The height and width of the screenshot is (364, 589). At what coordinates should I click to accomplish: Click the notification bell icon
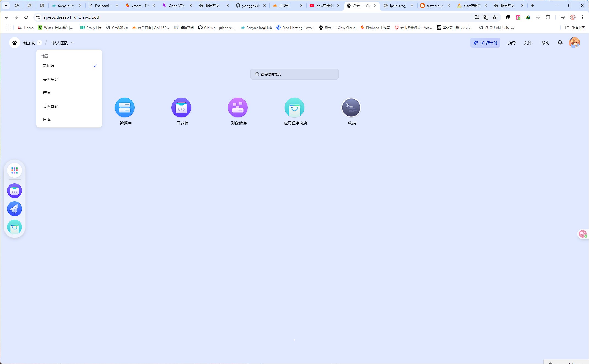[x=560, y=43]
